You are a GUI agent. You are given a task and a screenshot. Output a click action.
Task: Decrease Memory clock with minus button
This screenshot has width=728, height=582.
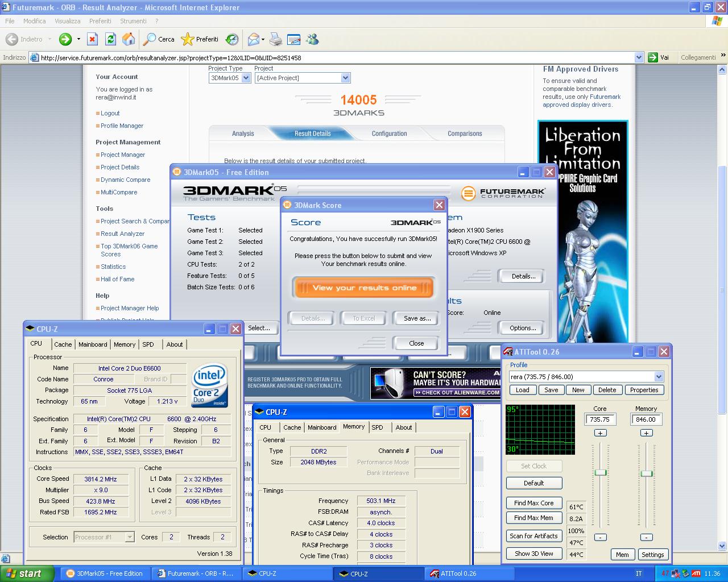(646, 537)
